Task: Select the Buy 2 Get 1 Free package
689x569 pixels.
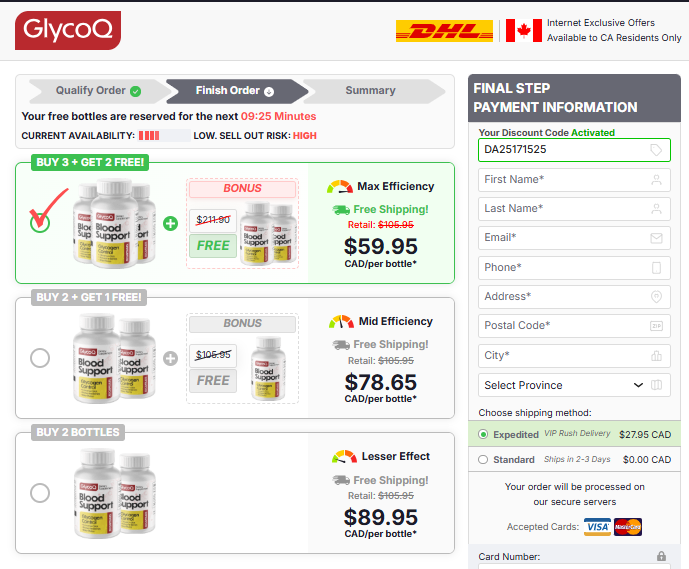Action: (x=40, y=358)
